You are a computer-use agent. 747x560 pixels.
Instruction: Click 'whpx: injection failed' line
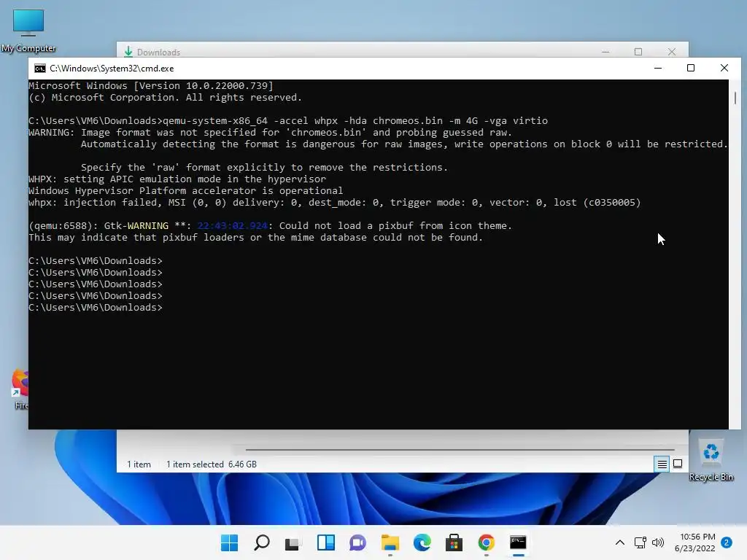pos(334,203)
